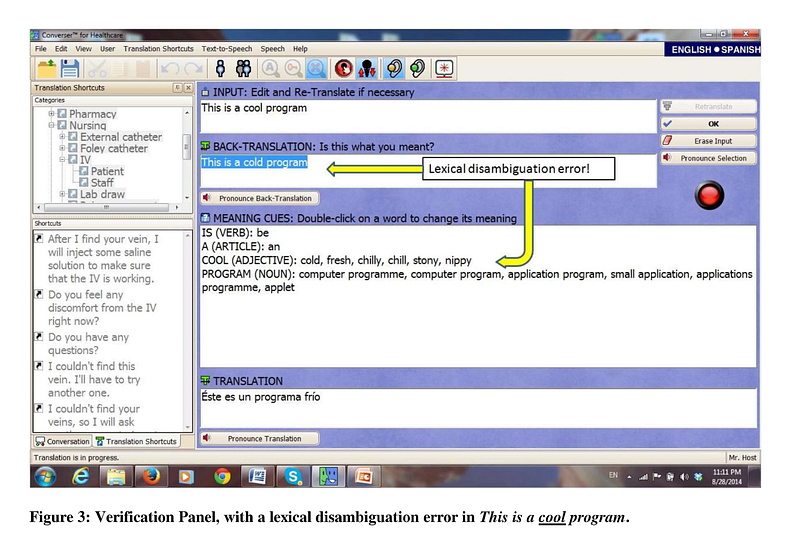Viewport: 800px width, 549px height.
Task: Click the OK button with checkmark
Action: (x=707, y=124)
